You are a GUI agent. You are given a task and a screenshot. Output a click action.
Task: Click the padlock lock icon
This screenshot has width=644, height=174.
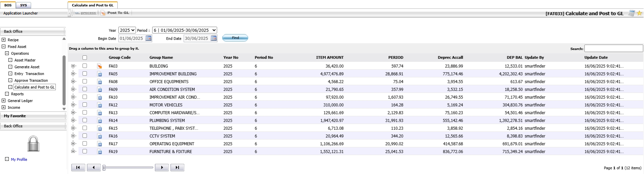click(33, 144)
